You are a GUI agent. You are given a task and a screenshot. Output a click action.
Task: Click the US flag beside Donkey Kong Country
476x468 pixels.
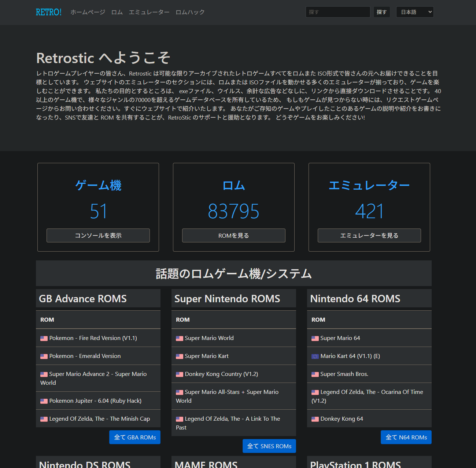[x=180, y=374]
